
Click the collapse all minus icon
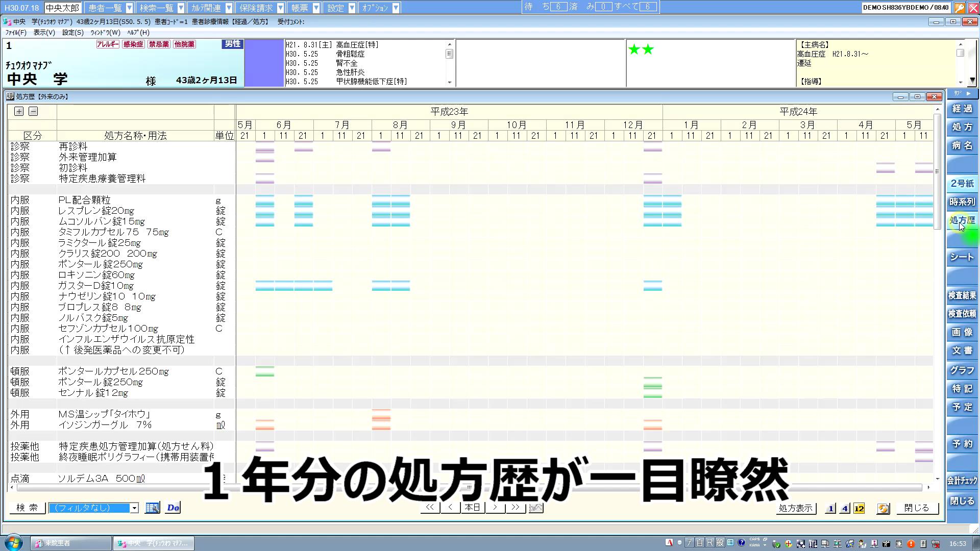point(33,111)
